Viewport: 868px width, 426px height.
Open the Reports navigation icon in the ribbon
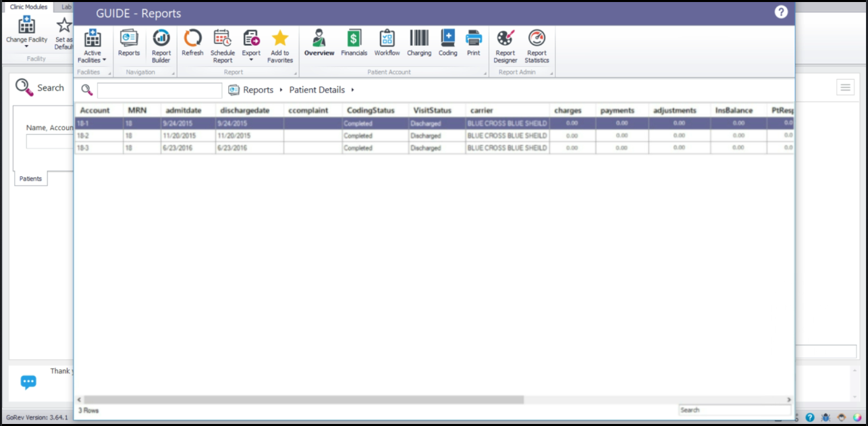[x=129, y=43]
